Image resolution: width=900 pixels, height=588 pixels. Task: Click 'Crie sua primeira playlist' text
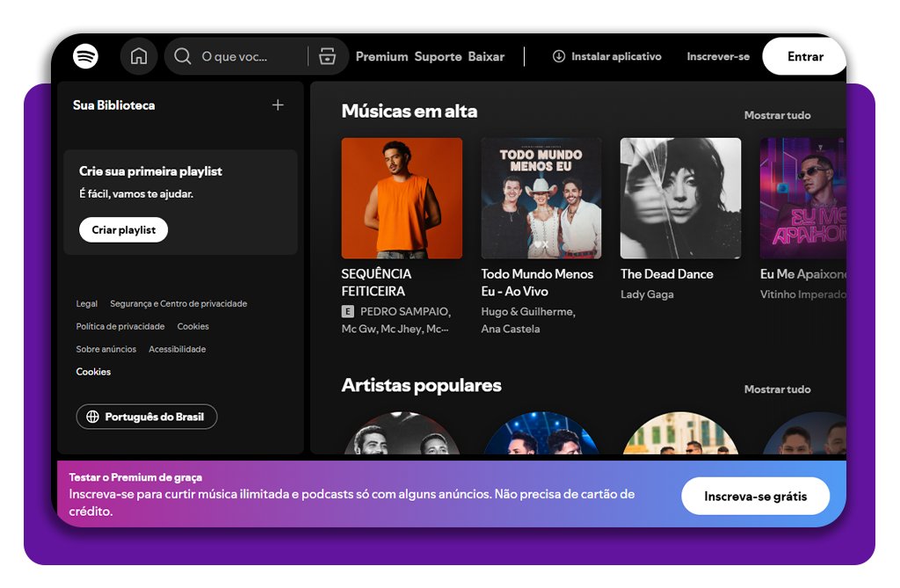click(150, 171)
